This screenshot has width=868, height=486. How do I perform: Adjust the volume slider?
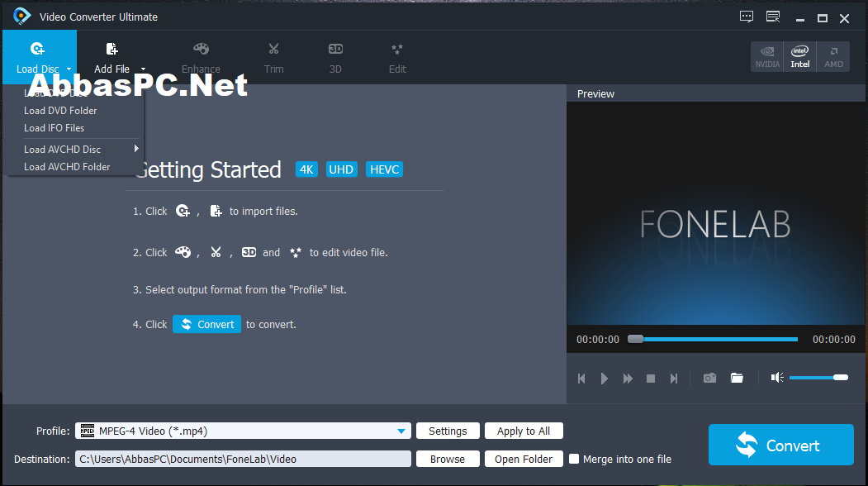click(818, 378)
